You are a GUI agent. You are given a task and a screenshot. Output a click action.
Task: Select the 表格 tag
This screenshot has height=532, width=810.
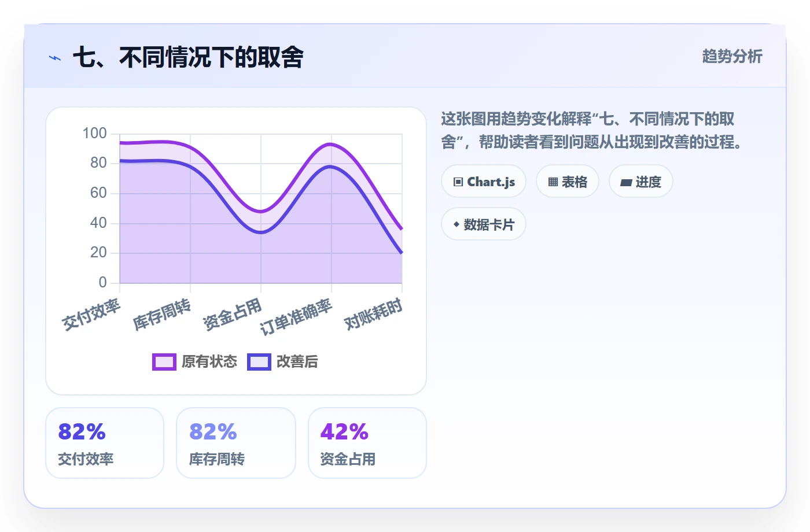[x=568, y=182]
